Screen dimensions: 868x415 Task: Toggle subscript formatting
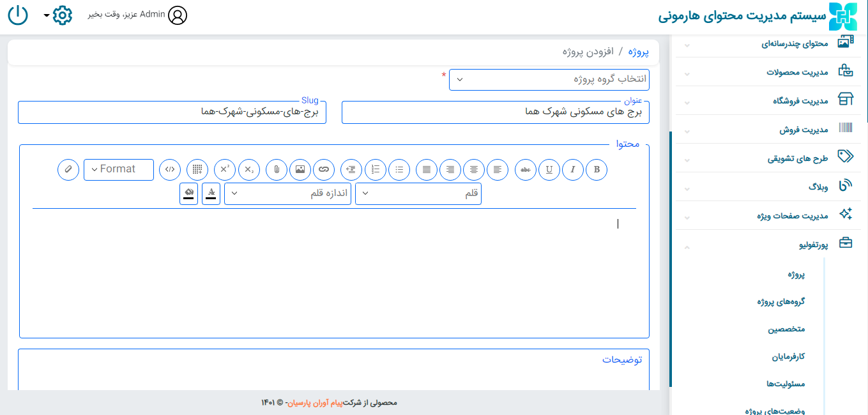click(249, 169)
